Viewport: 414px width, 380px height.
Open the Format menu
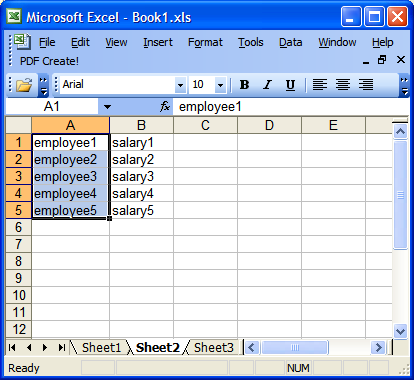(x=205, y=42)
